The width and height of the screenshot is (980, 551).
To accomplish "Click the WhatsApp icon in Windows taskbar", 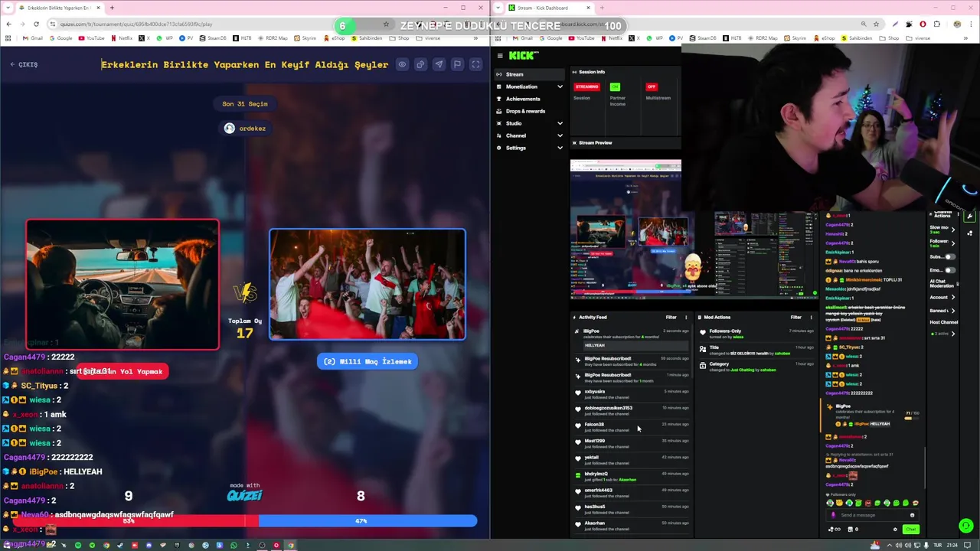I will (x=234, y=545).
